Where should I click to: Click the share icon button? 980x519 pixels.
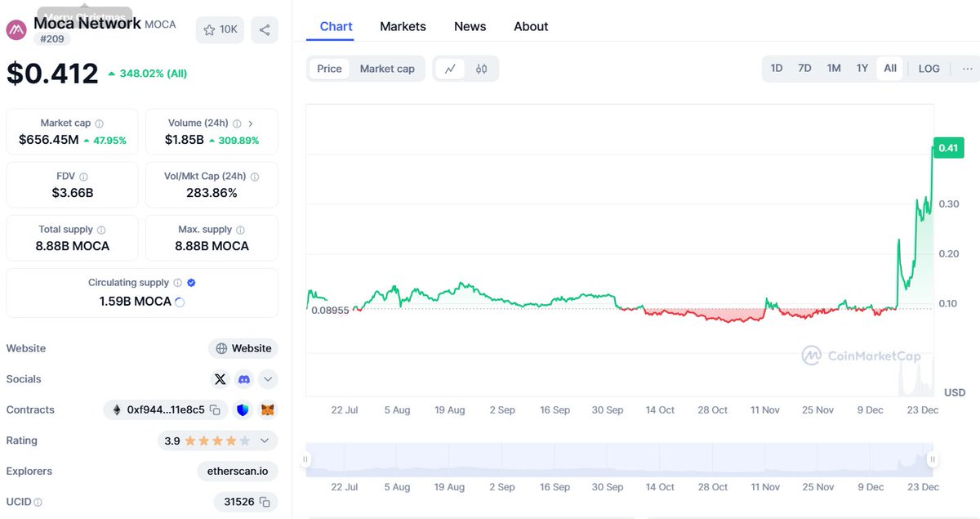tap(265, 30)
